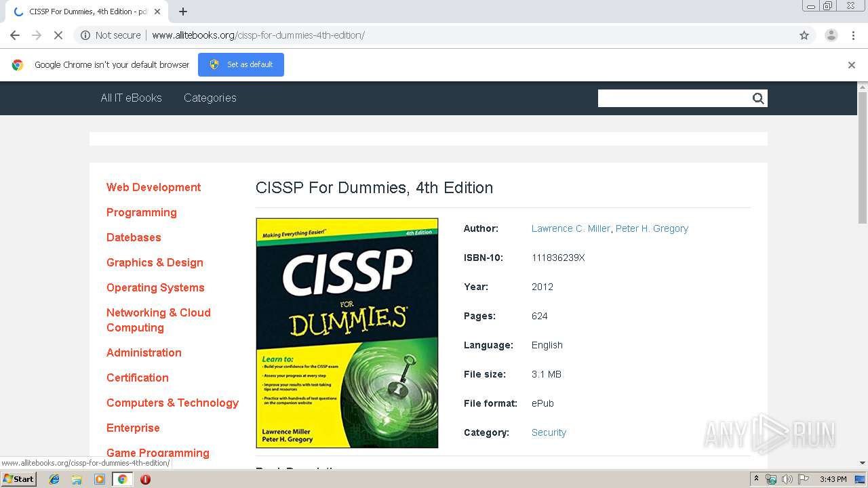Focus the site search input field
This screenshot has height=488, width=868.
coord(673,98)
